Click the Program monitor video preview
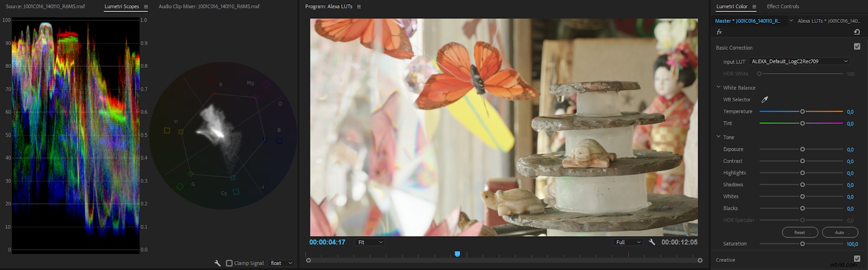The image size is (868, 270). pyautogui.click(x=504, y=127)
